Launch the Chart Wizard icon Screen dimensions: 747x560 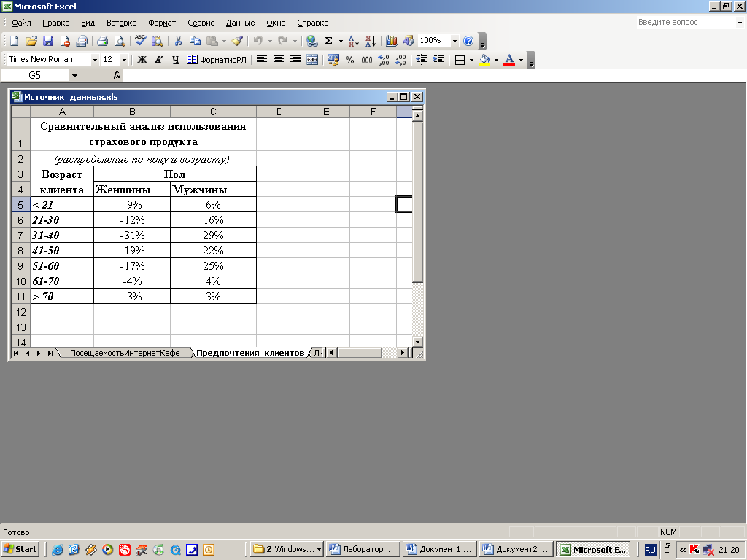392,41
